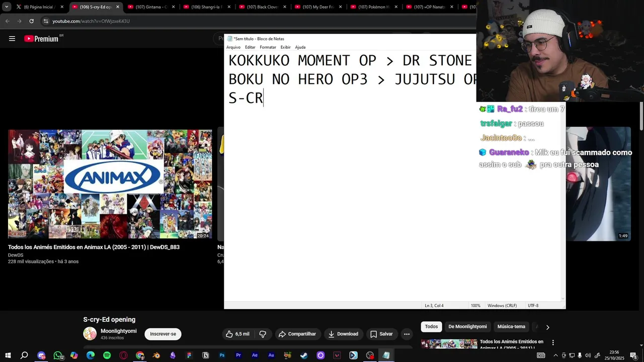
Task: Select the De Moonlightyomi filter chip
Action: pyautogui.click(x=467, y=327)
